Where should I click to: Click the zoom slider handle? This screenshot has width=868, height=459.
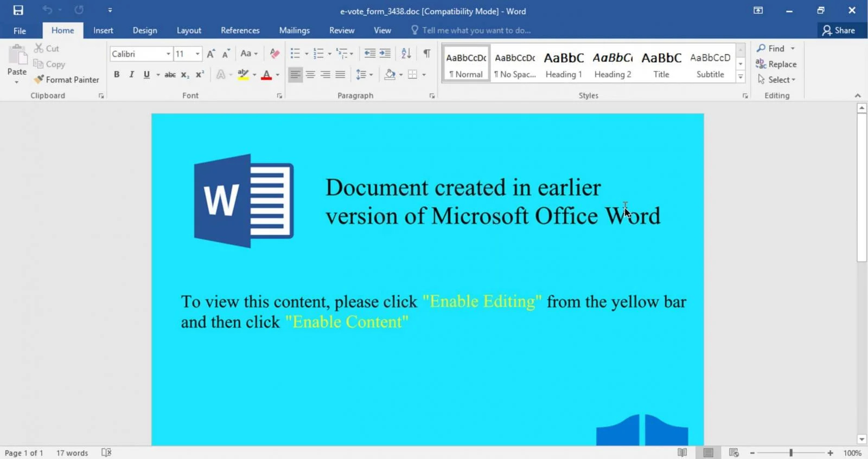[x=791, y=452]
